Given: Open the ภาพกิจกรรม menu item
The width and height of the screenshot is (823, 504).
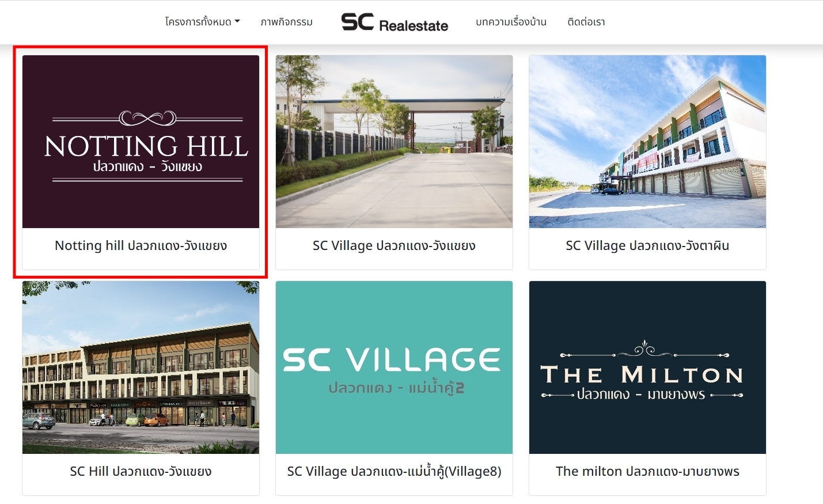Looking at the screenshot, I should (x=286, y=22).
